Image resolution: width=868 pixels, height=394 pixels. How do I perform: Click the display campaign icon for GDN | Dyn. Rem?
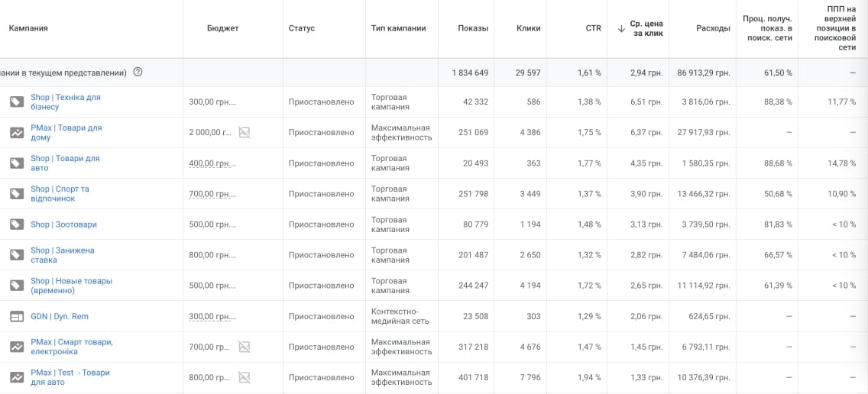[x=16, y=316]
